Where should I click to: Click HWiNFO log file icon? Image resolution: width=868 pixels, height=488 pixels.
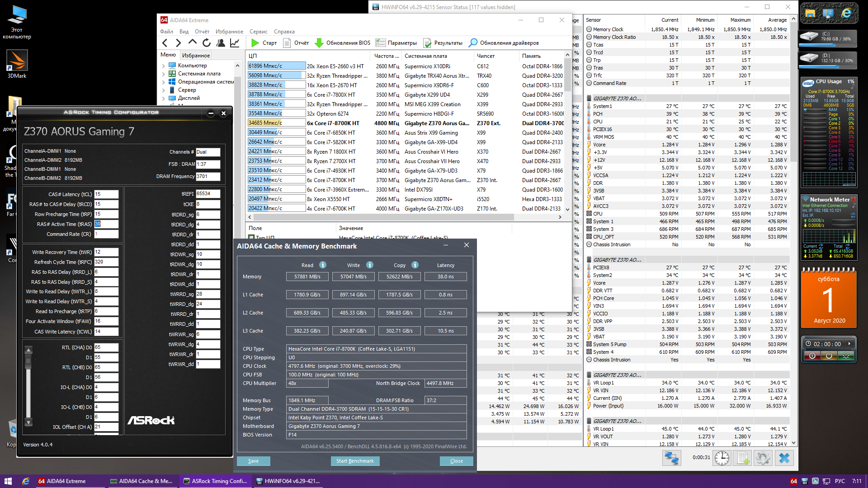coord(743,458)
